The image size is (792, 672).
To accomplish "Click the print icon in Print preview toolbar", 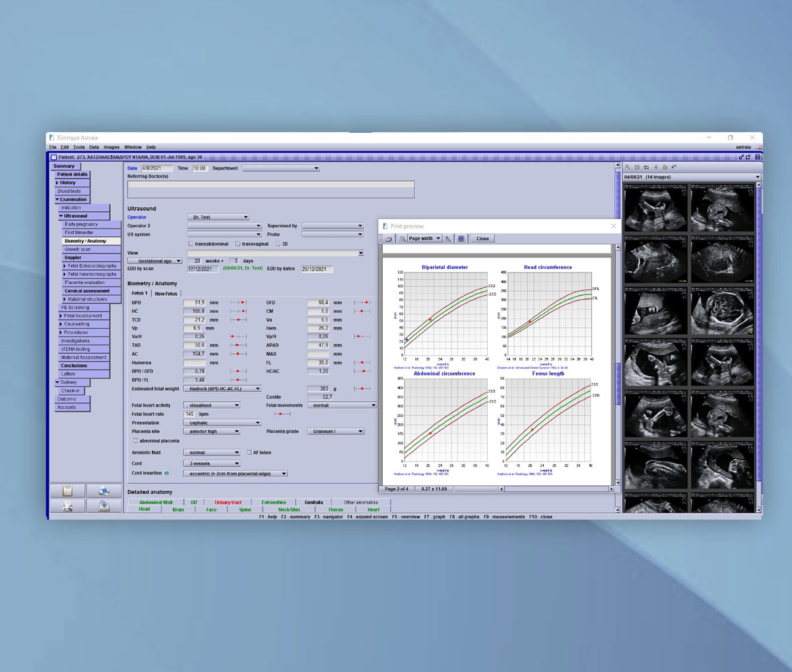I will pyautogui.click(x=389, y=238).
